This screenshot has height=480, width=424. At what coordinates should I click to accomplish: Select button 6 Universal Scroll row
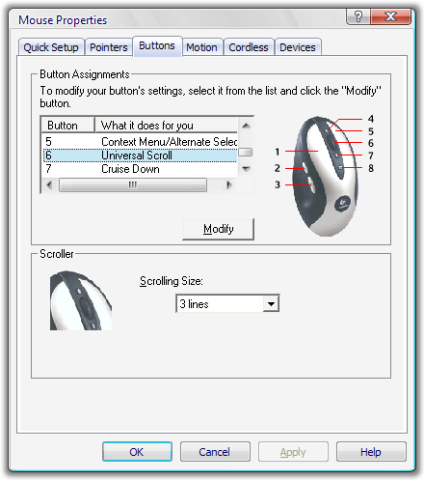[140, 155]
